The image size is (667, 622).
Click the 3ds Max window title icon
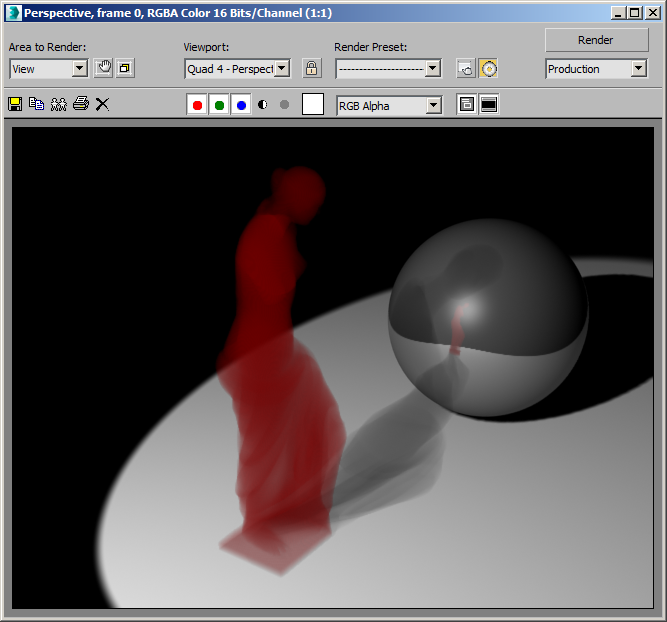point(14,13)
